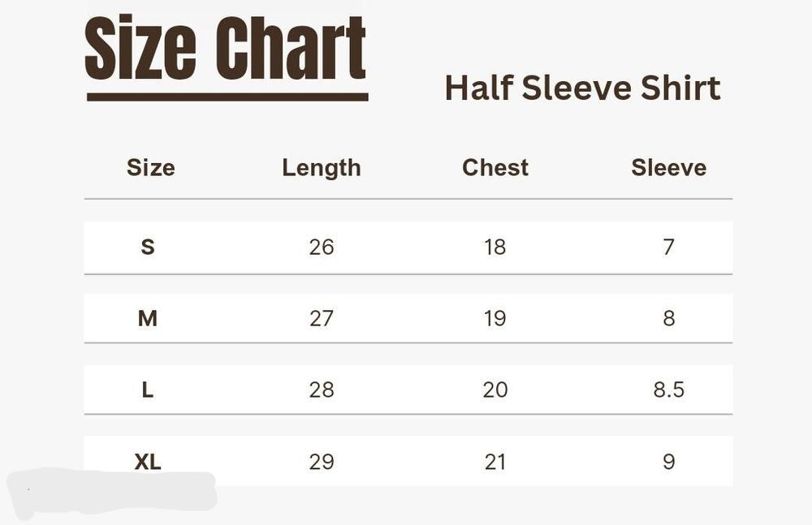Click the Half Sleeve Shirt heading
The height and width of the screenshot is (525, 812).
[x=582, y=88]
